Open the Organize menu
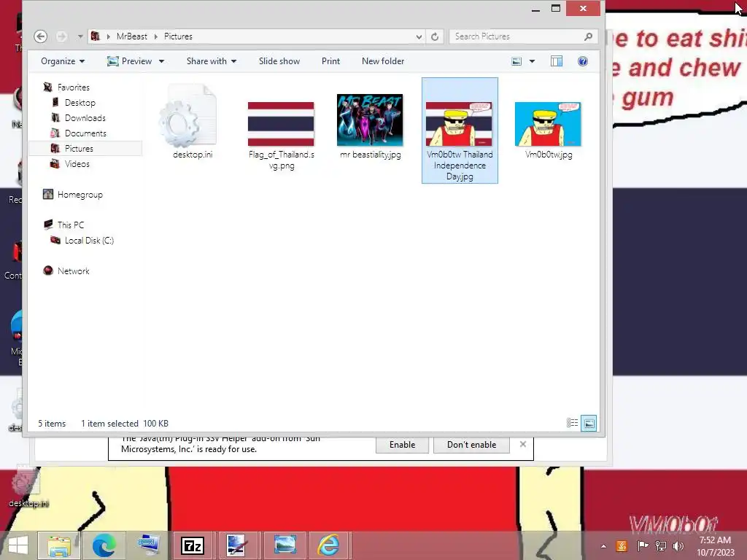 tap(63, 61)
